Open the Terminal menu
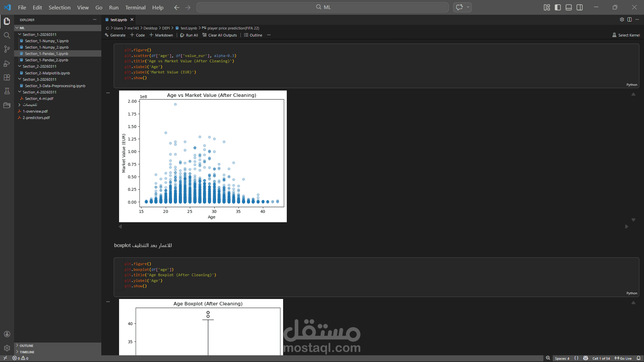 point(135,7)
